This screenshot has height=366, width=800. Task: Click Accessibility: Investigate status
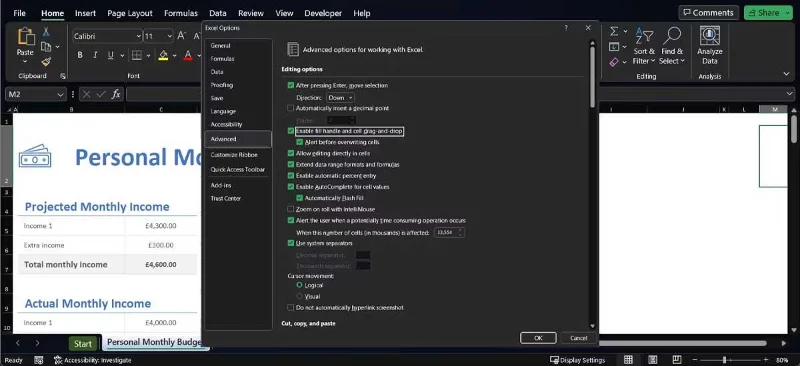92,360
